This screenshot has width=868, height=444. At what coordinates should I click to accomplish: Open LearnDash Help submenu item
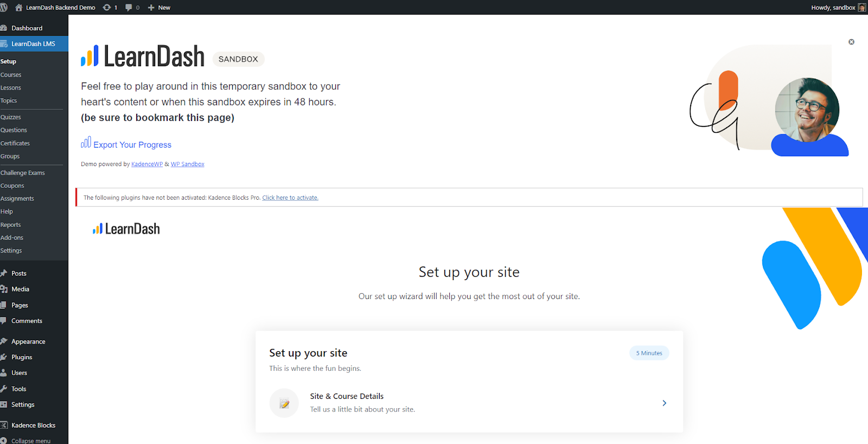[7, 212]
